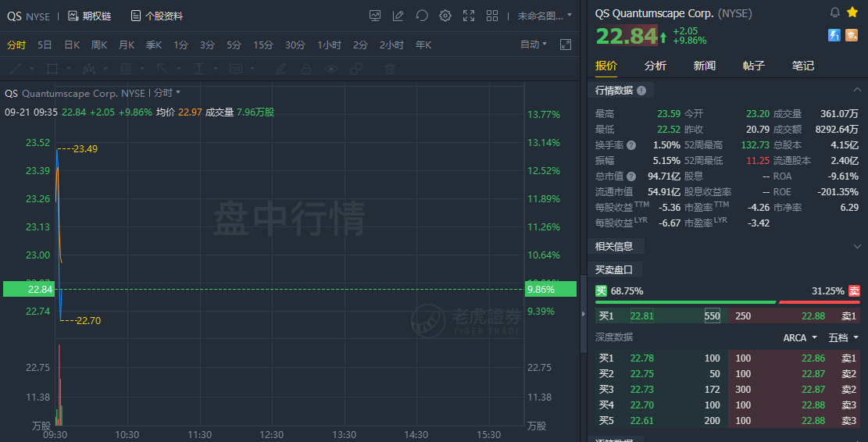Screen dimensions: 868x442
Task: Open the 报价 tab
Action: 606,66
